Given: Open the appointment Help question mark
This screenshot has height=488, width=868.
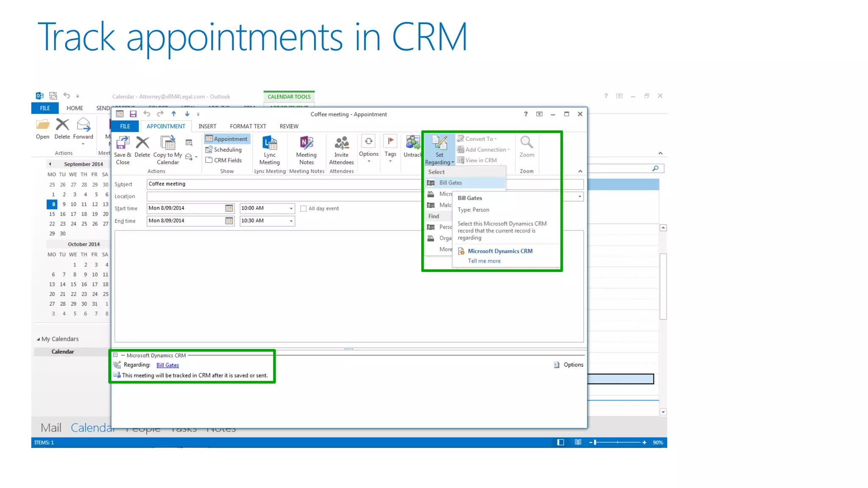Looking at the screenshot, I should coord(526,114).
